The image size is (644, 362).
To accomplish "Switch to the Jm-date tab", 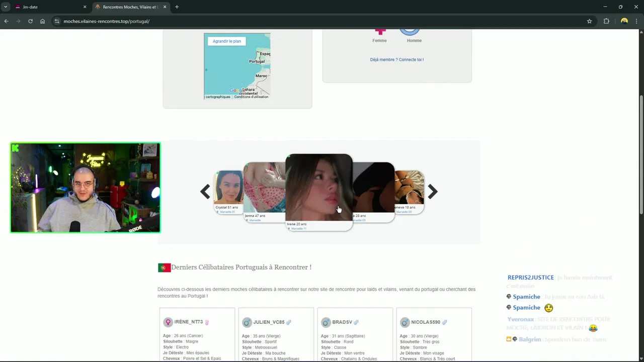I will [50, 7].
